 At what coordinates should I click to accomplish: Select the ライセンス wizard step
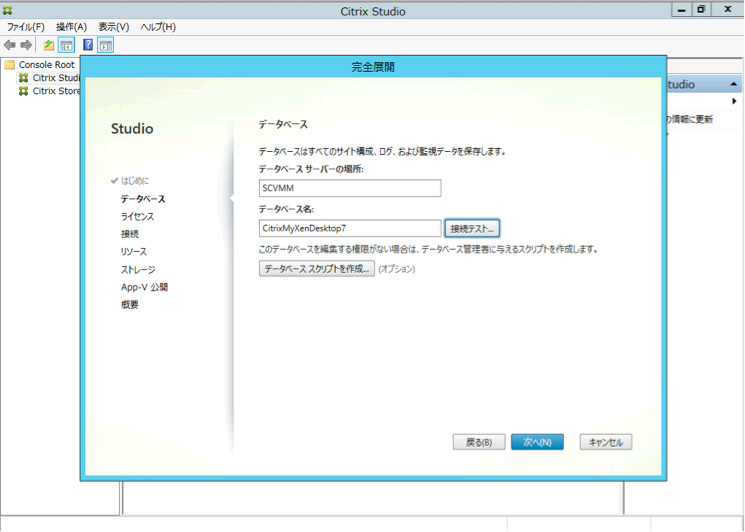tap(137, 217)
